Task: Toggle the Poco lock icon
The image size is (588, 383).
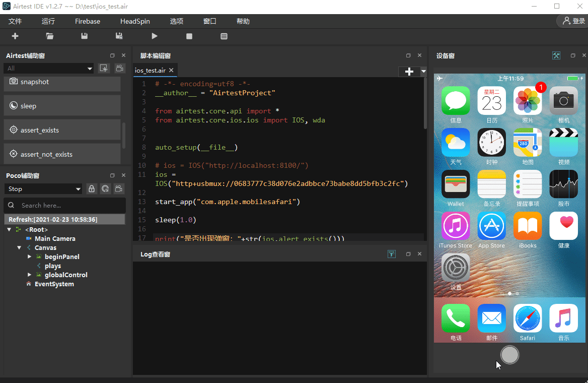Action: [92, 189]
